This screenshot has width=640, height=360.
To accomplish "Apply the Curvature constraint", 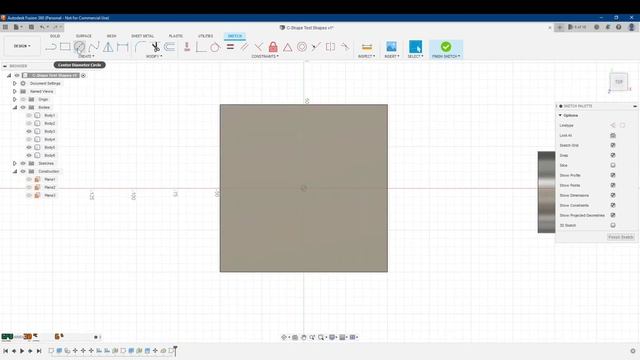I will point(345,47).
